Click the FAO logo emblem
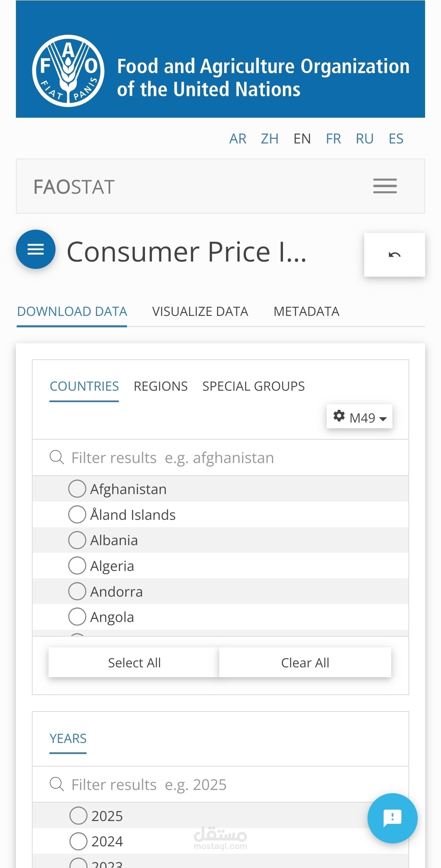Screen dimensions: 441x868 pyautogui.click(x=68, y=71)
